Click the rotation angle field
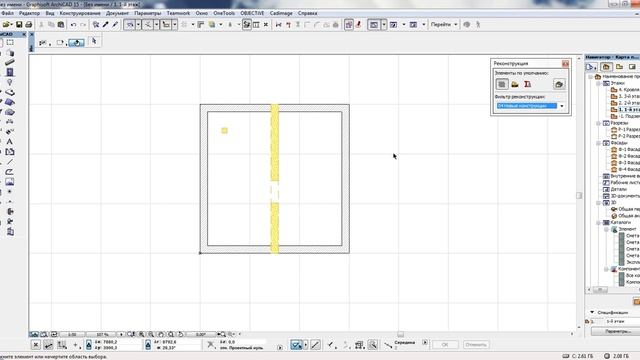 click(x=201, y=334)
